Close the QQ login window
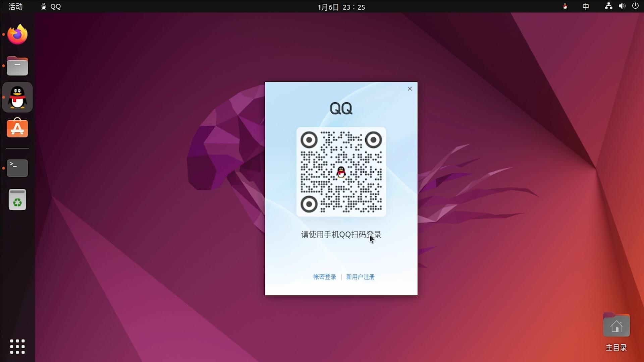 410,88
